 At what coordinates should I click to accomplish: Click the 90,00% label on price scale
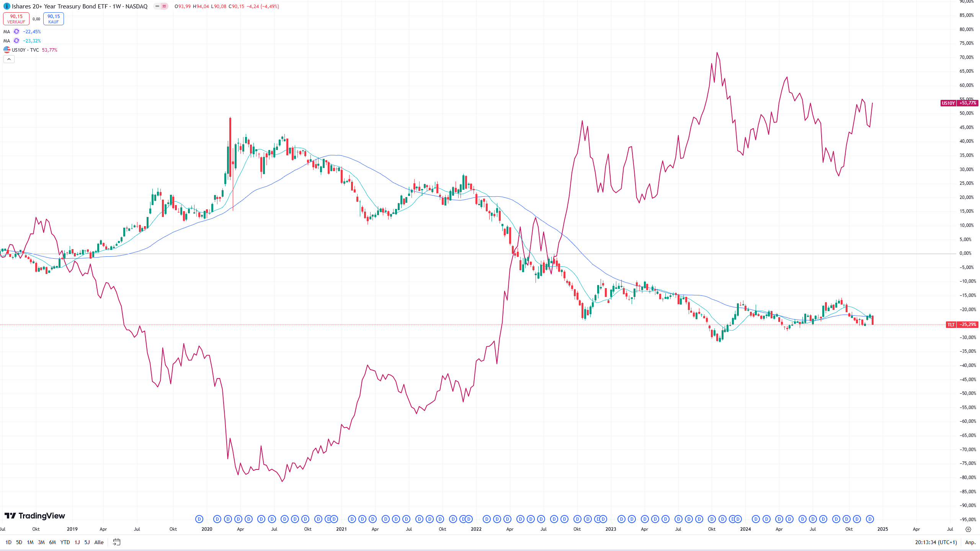pos(967,2)
